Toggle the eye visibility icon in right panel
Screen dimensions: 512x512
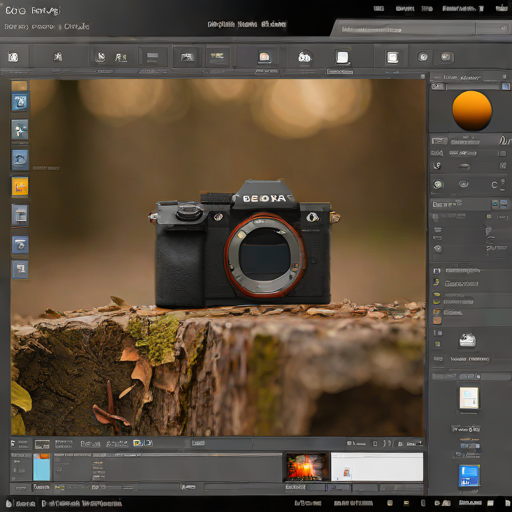(438, 248)
